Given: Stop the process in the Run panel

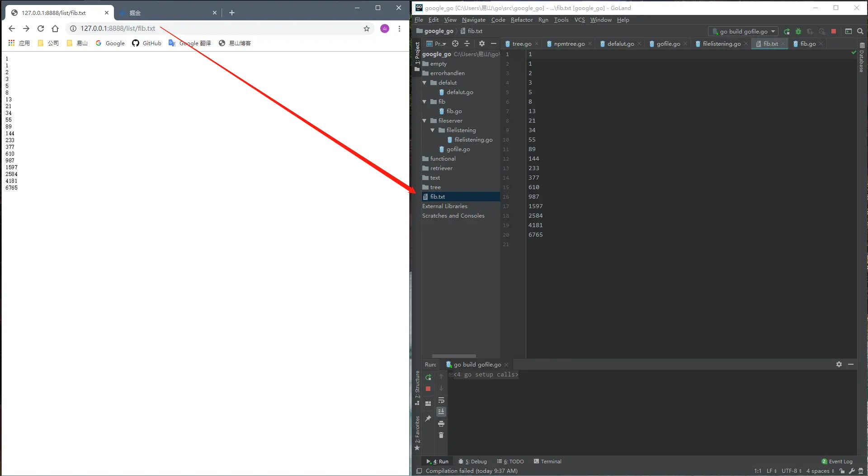Looking at the screenshot, I should point(428,389).
